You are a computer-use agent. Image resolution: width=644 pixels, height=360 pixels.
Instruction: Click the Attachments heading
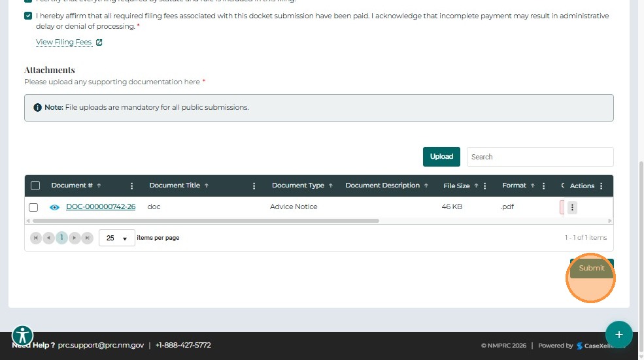click(49, 70)
